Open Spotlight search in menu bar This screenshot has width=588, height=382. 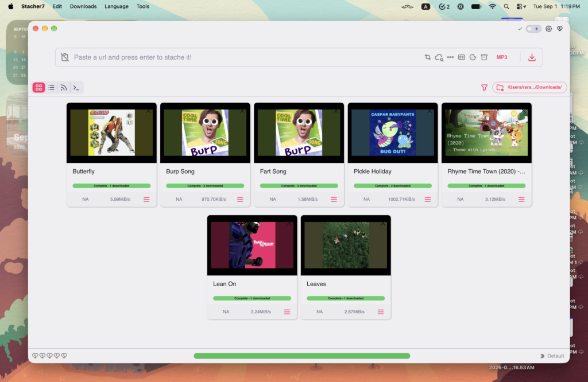pyautogui.click(x=506, y=6)
